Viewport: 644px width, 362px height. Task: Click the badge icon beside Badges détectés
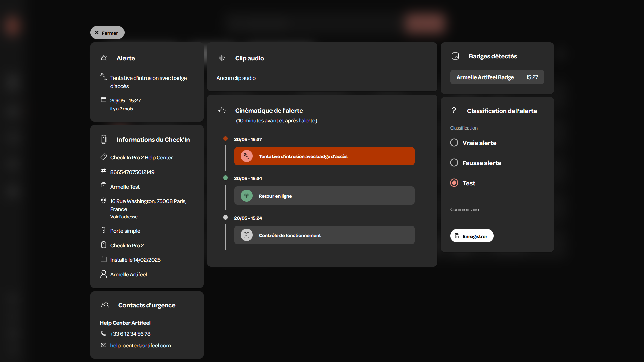455,56
